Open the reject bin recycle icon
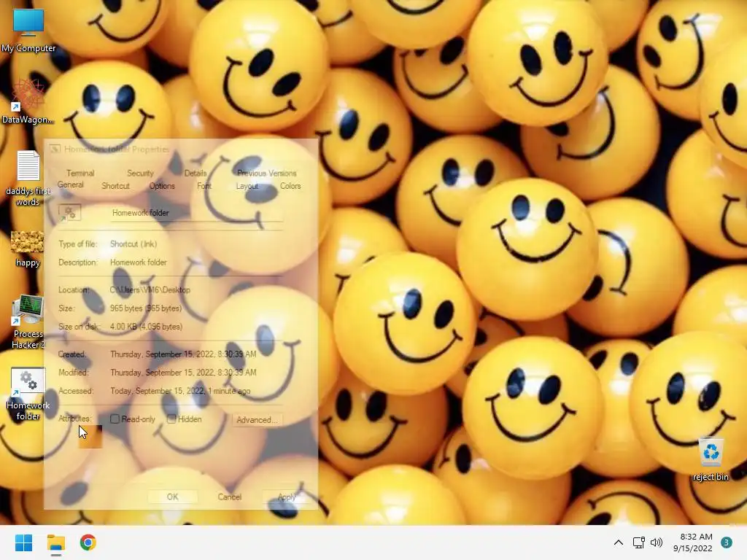This screenshot has height=560, width=747. (711, 459)
